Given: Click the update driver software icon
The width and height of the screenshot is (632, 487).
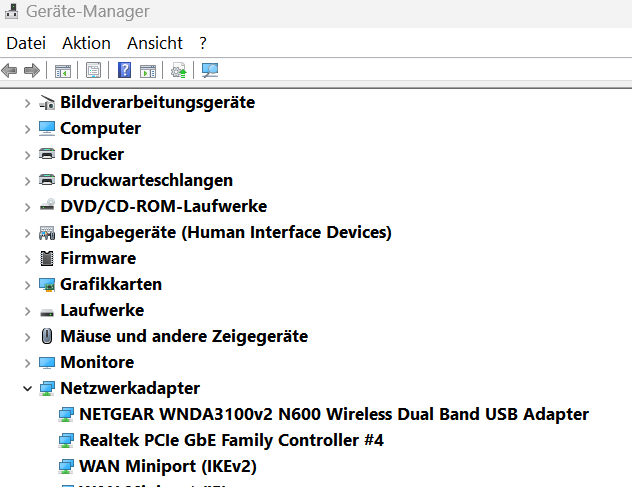Looking at the screenshot, I should pyautogui.click(x=179, y=71).
